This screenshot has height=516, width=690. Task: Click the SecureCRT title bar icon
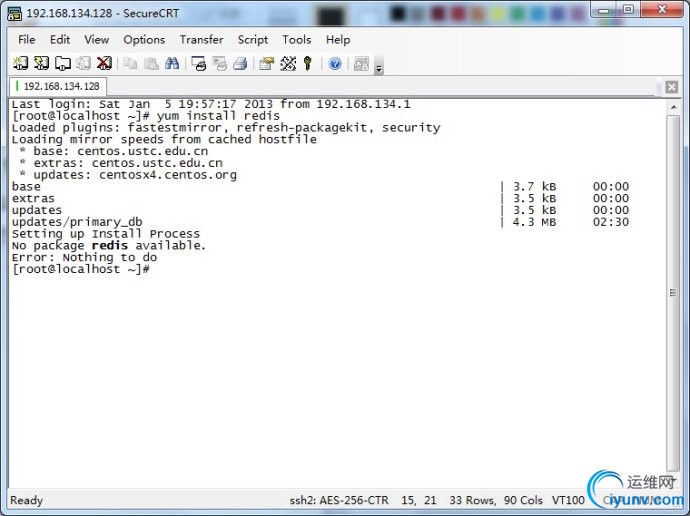point(15,13)
